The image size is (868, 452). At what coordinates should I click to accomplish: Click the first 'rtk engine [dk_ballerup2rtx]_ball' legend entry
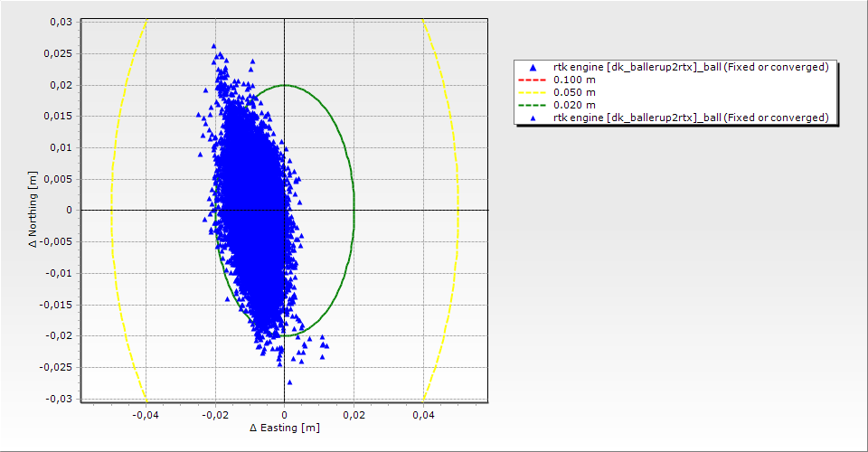tap(691, 67)
